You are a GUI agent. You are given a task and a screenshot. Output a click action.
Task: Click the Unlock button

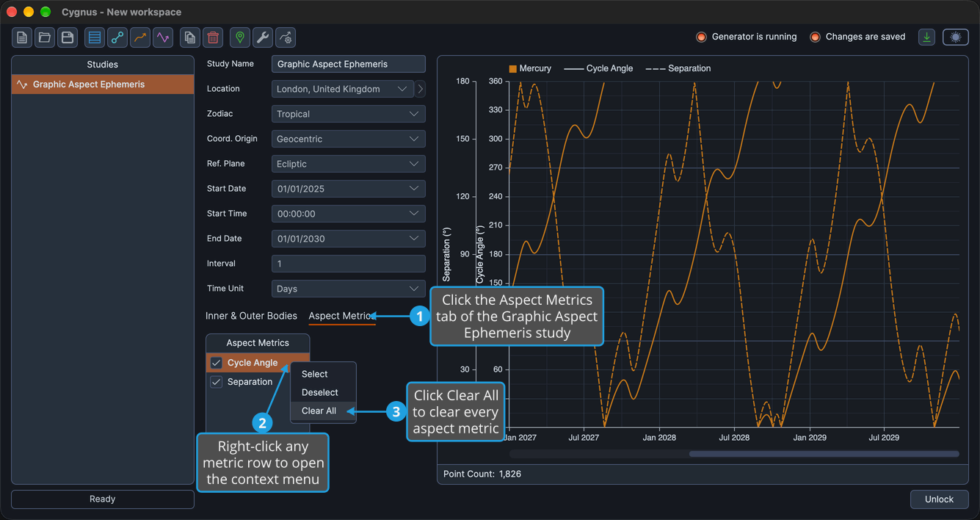[x=939, y=499]
